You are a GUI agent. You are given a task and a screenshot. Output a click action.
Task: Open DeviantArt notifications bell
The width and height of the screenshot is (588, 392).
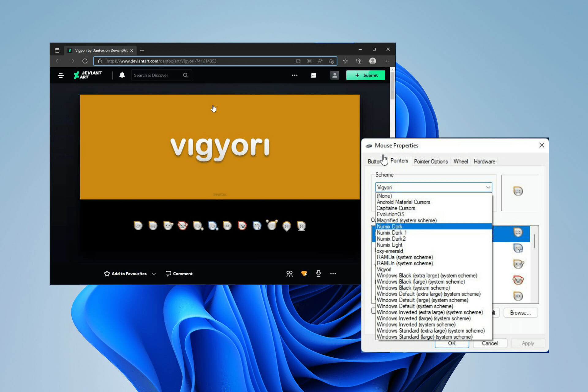pyautogui.click(x=122, y=75)
